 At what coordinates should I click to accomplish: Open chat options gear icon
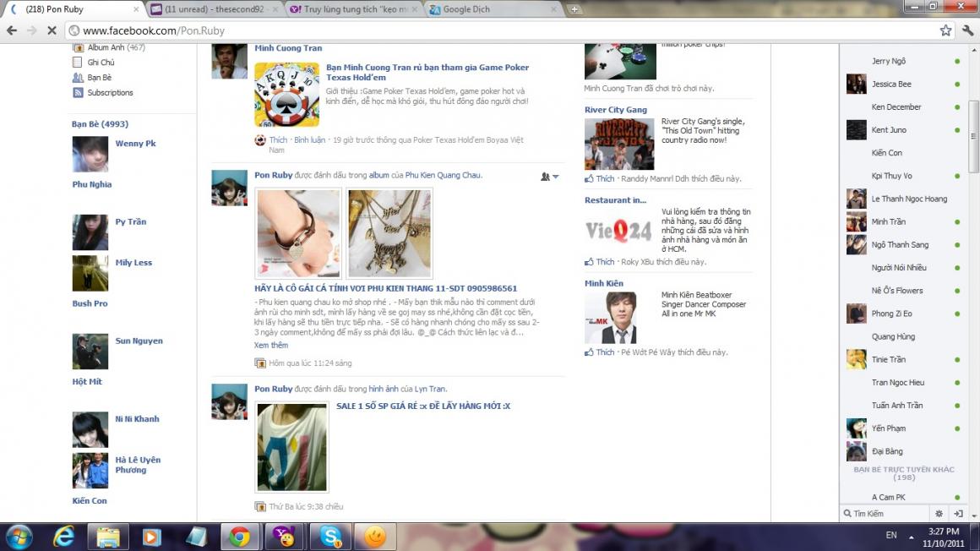coord(939,514)
